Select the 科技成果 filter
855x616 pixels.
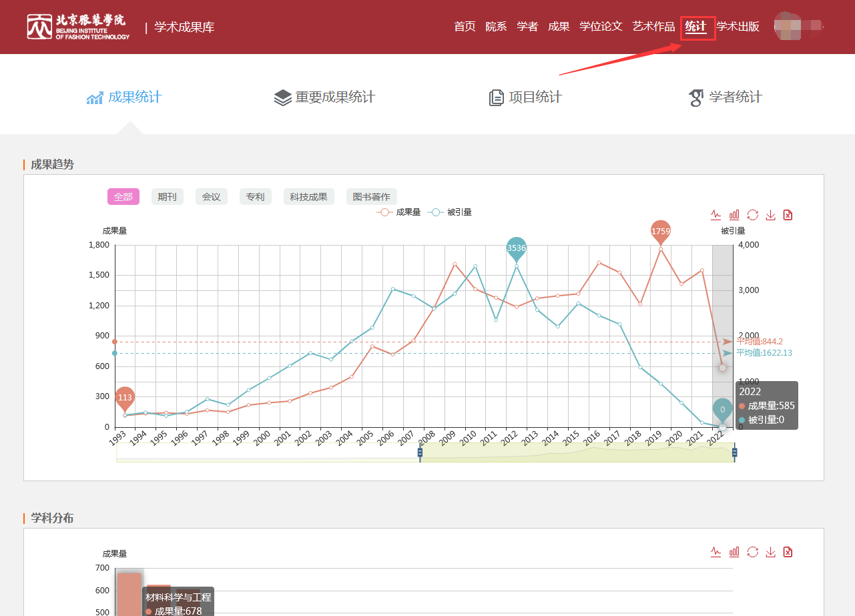click(x=309, y=197)
